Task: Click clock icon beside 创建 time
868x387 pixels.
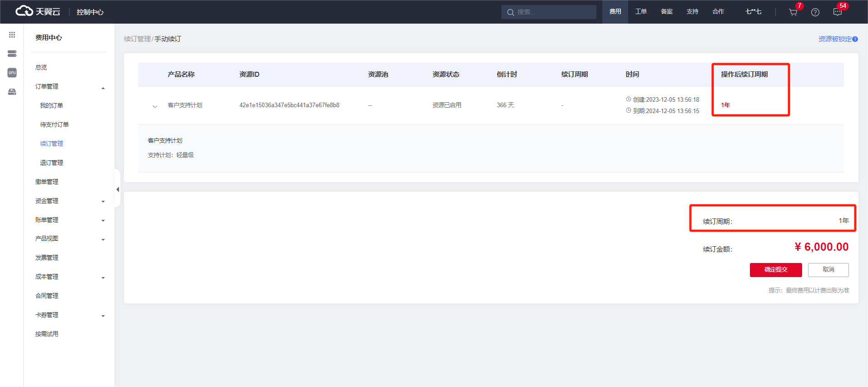Action: click(x=629, y=99)
